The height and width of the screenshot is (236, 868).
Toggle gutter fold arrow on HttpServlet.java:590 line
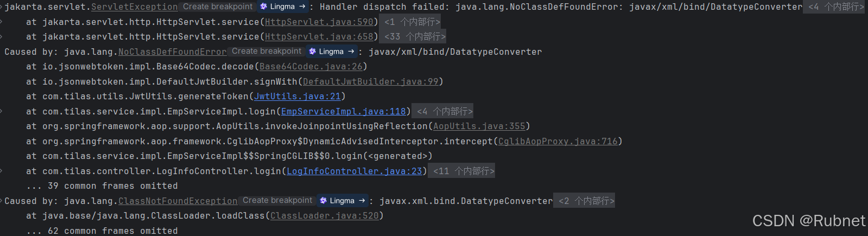(x=2, y=22)
